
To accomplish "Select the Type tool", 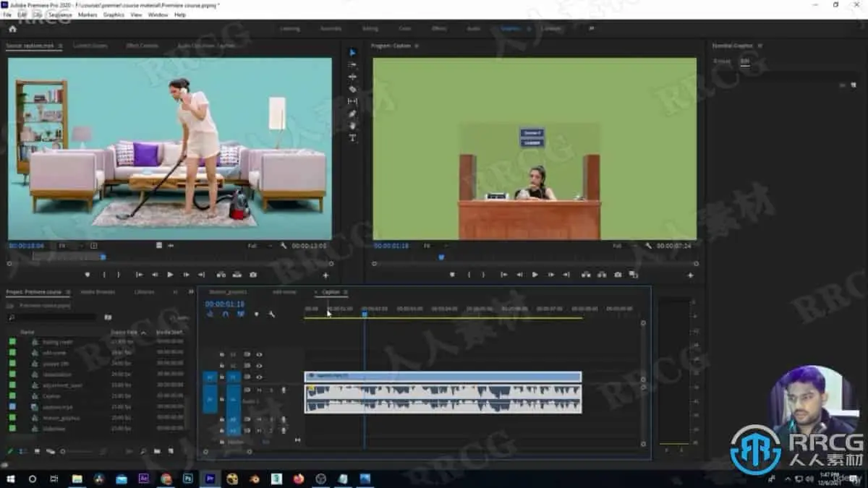I will (x=353, y=137).
